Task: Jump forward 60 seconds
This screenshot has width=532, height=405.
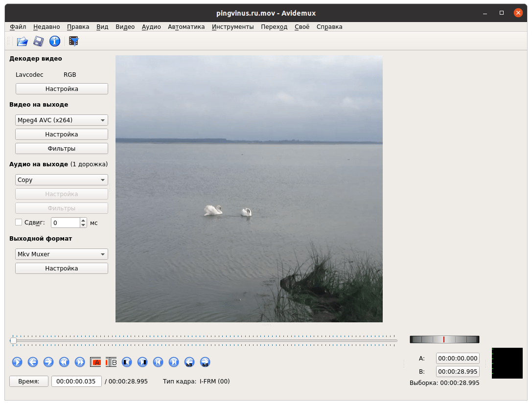Action: 205,362
